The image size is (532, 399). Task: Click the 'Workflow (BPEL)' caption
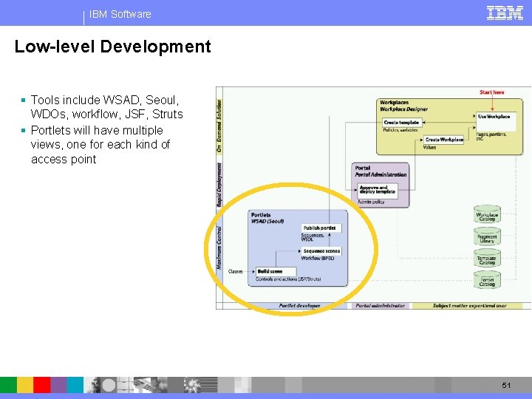(318, 259)
